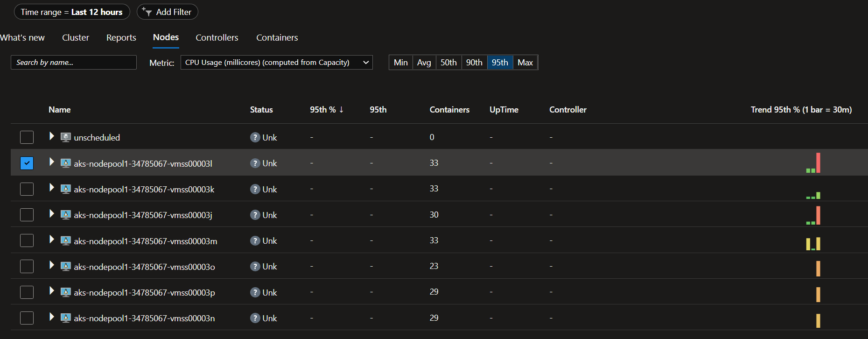Click the Search by name input field
This screenshot has height=339, width=868.
coord(74,63)
